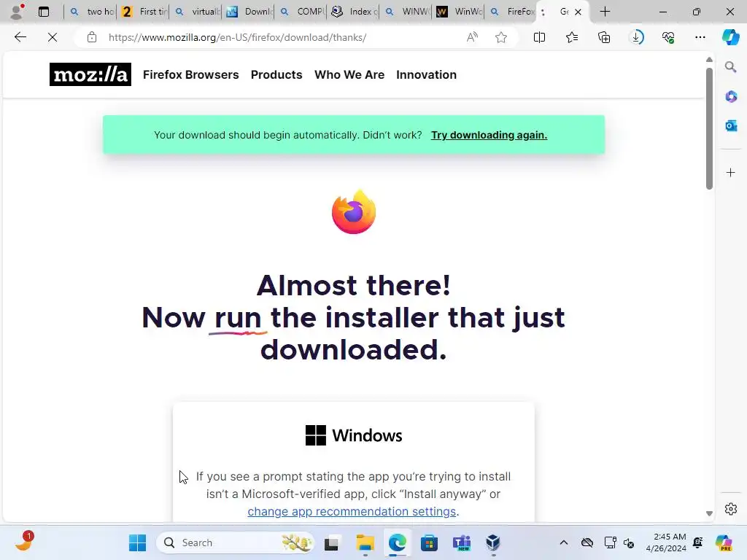Click the Mozilla logo
747x560 pixels.
[90, 75]
